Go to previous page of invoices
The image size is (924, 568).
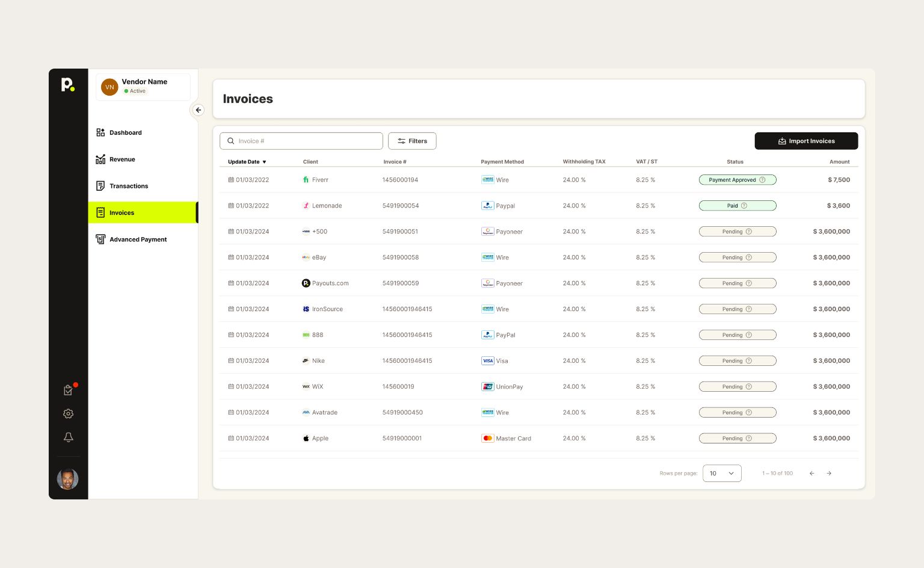tap(812, 474)
